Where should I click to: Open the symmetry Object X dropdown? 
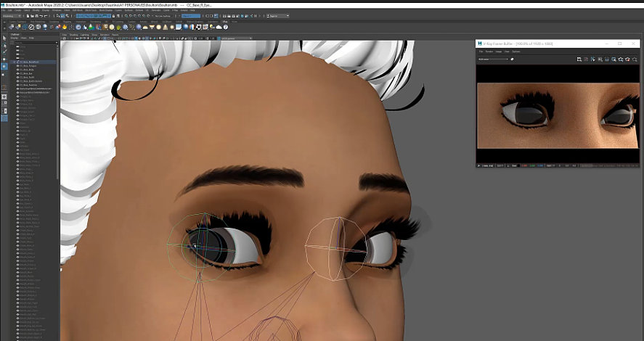(x=190, y=15)
